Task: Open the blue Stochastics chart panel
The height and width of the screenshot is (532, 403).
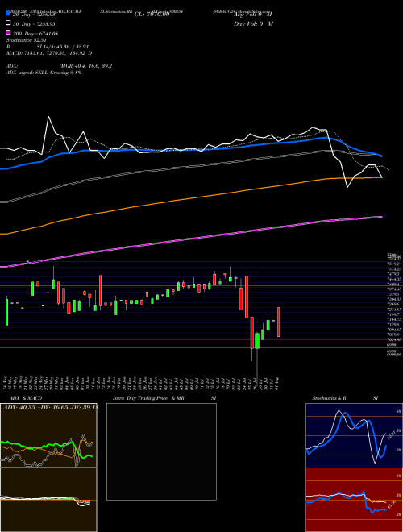Action: pyautogui.click(x=354, y=435)
